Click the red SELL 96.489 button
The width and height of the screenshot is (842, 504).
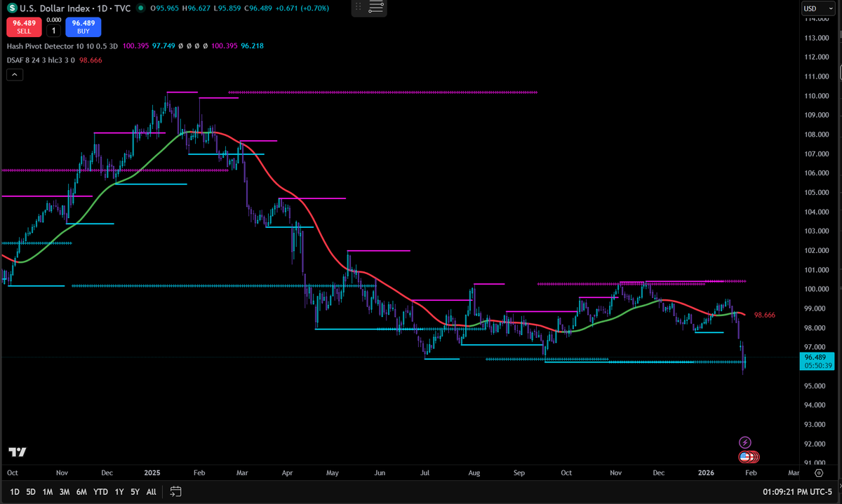tap(25, 27)
